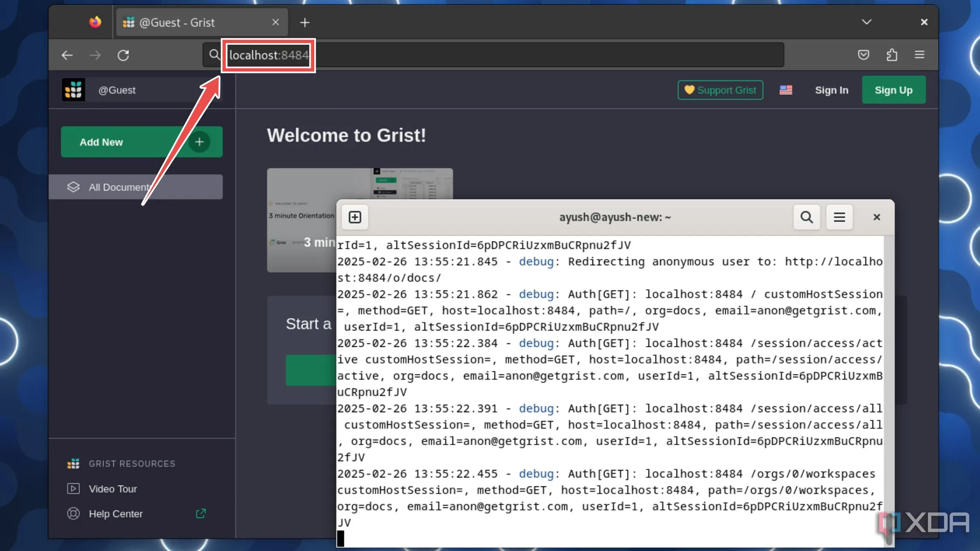Click the plus icon on Add New
This screenshot has height=551, width=980.
[x=199, y=142]
